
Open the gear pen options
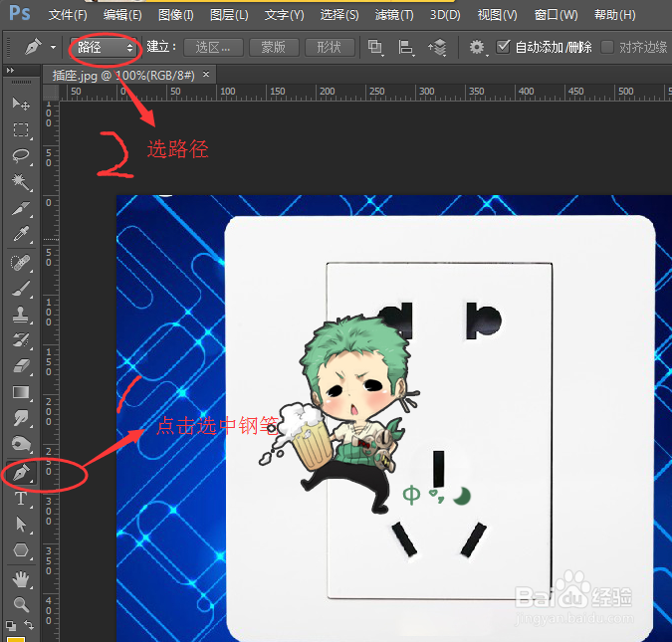pyautogui.click(x=477, y=47)
